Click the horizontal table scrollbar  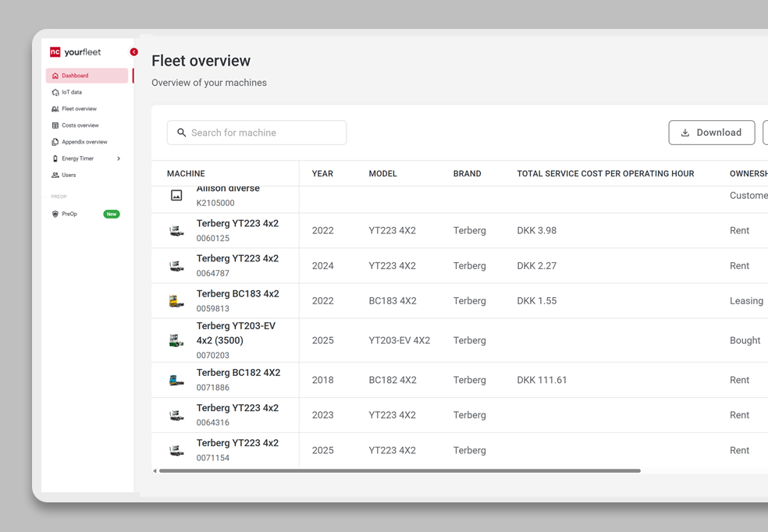click(400, 471)
